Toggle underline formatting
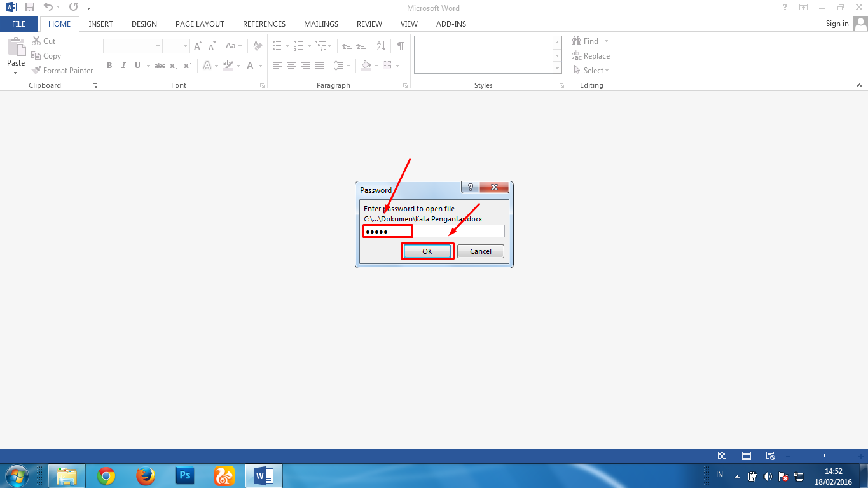 tap(137, 66)
